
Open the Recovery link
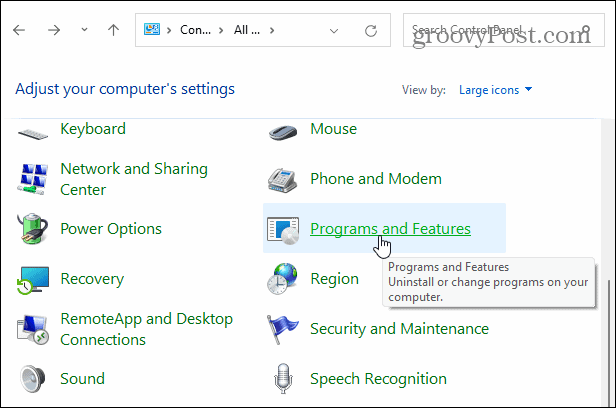click(92, 279)
